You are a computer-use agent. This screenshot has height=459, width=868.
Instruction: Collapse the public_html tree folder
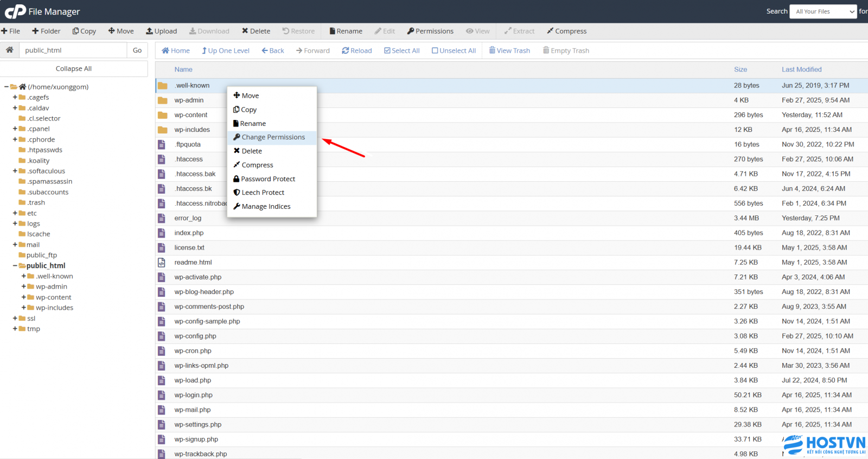coord(15,266)
